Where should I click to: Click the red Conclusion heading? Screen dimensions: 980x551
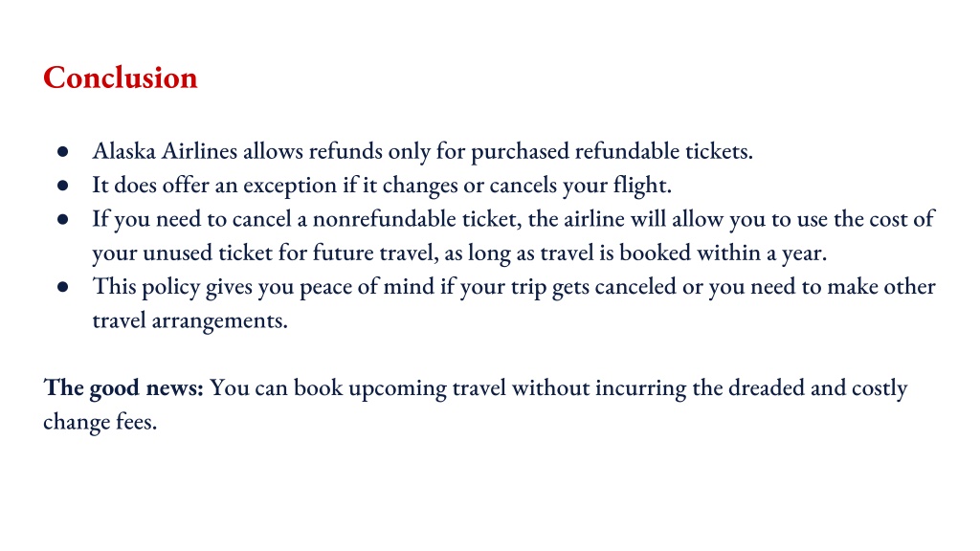(x=120, y=78)
